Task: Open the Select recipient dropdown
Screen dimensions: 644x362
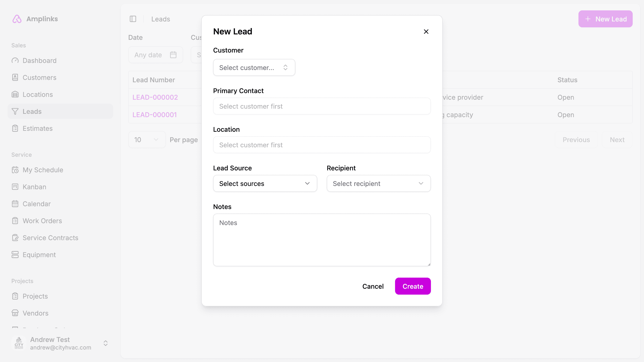Action: click(378, 184)
